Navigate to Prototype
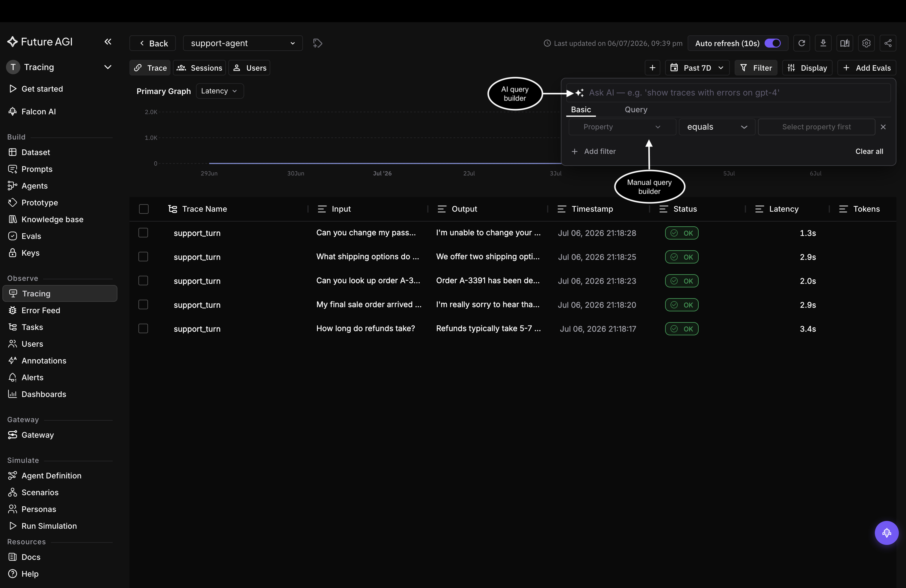The height and width of the screenshot is (588, 906). click(40, 202)
